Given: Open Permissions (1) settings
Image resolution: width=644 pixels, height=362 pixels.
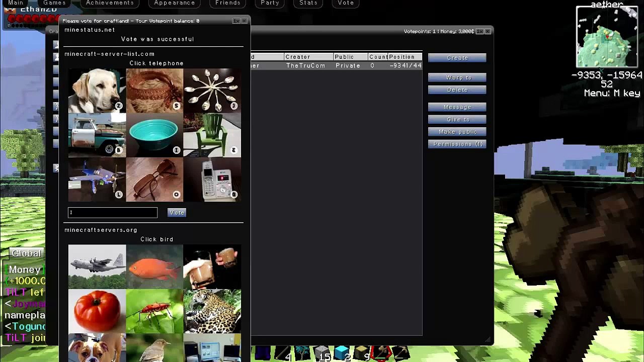Looking at the screenshot, I should click(x=457, y=144).
